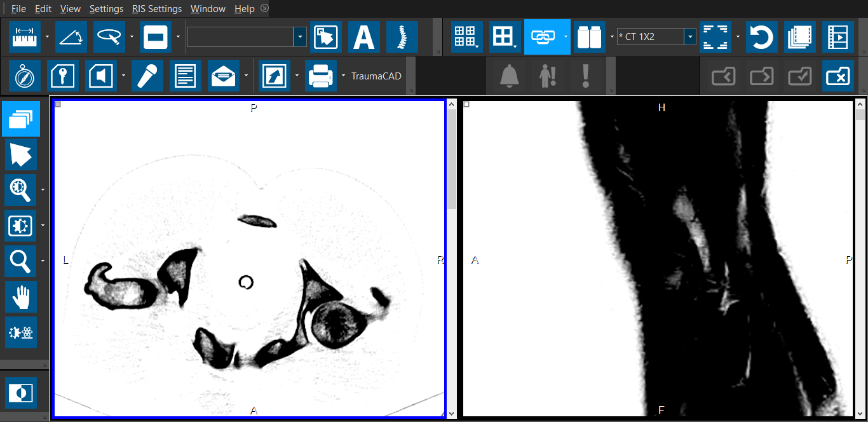Open the View menu
Viewport: 868px width, 422px height.
coord(70,9)
